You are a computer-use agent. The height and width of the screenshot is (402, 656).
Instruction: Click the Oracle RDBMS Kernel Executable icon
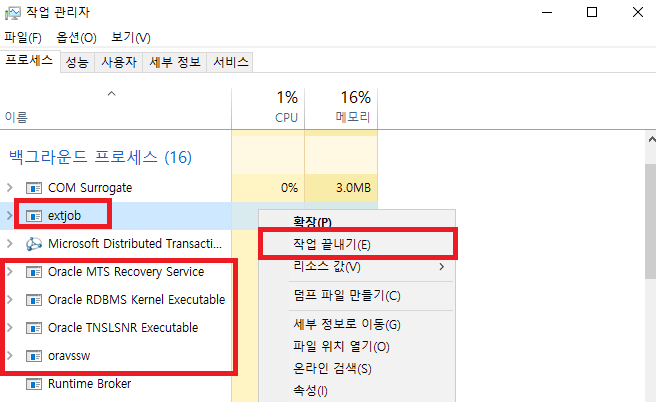click(34, 300)
